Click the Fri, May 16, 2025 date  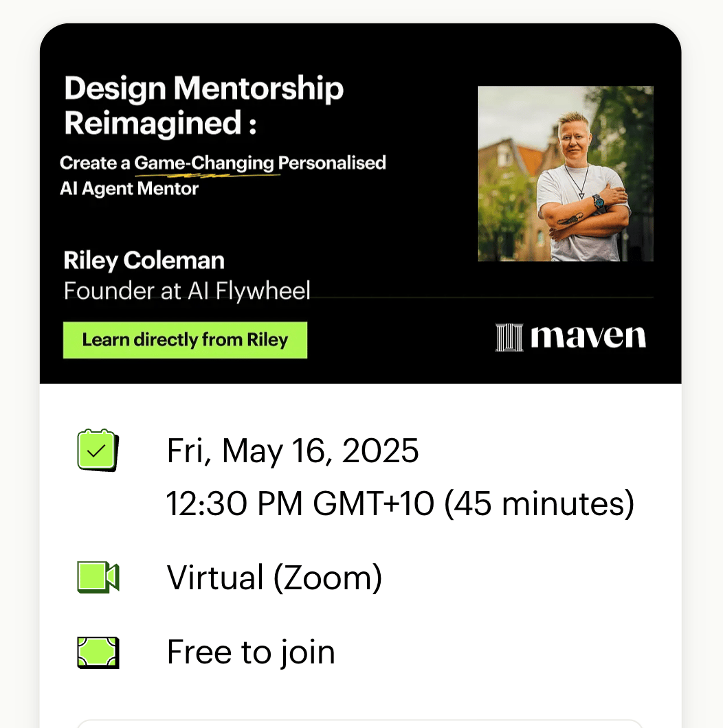[293, 451]
